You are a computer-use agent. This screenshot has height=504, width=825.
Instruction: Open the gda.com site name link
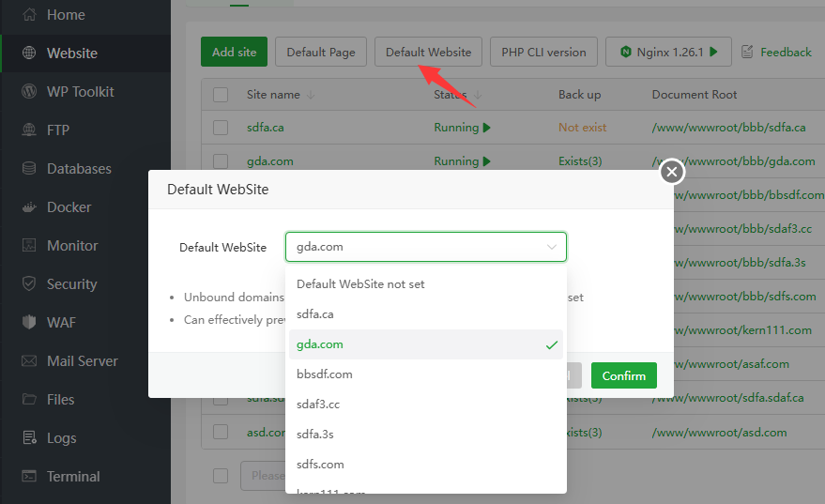270,161
